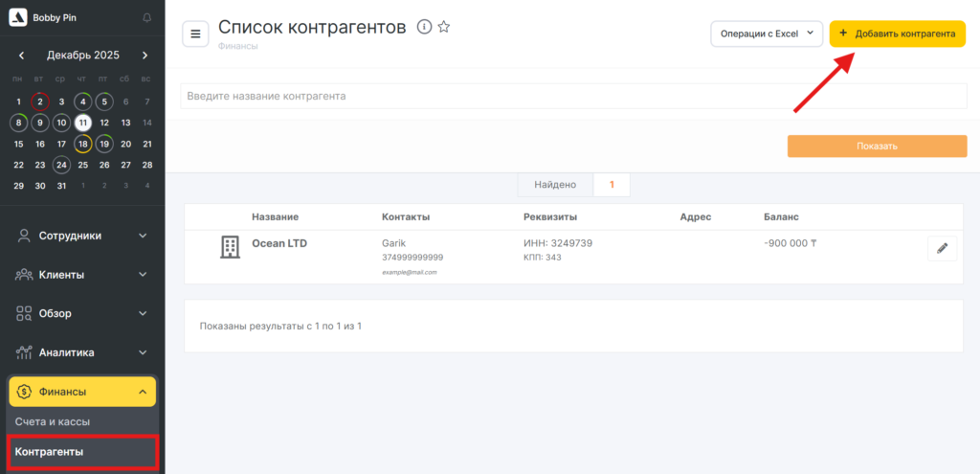The width and height of the screenshot is (980, 474).
Task: Select Контрагенты menu item
Action: click(x=50, y=451)
